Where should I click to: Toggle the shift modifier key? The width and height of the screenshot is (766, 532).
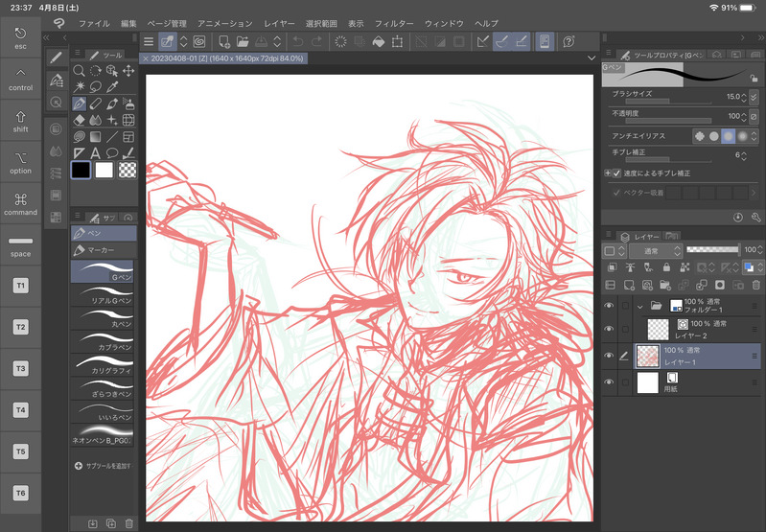tap(20, 121)
